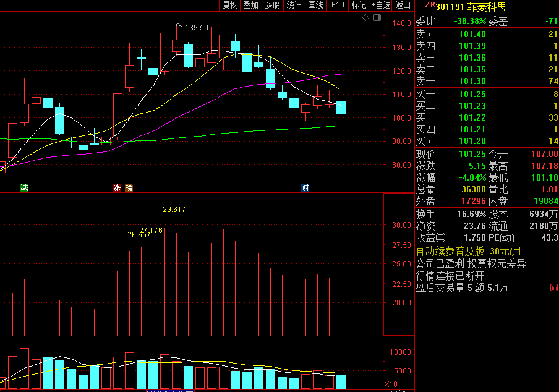
Task: Click the orange 榜 marker icon
Action: (x=129, y=187)
